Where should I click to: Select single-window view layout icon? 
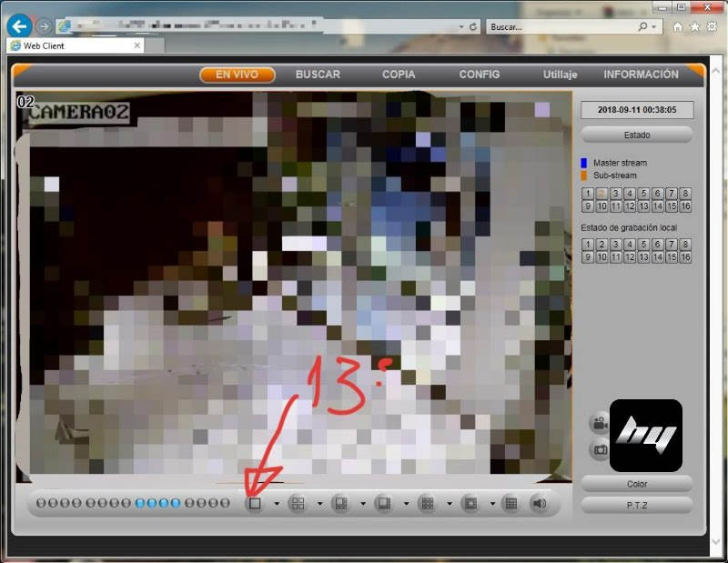(x=255, y=503)
